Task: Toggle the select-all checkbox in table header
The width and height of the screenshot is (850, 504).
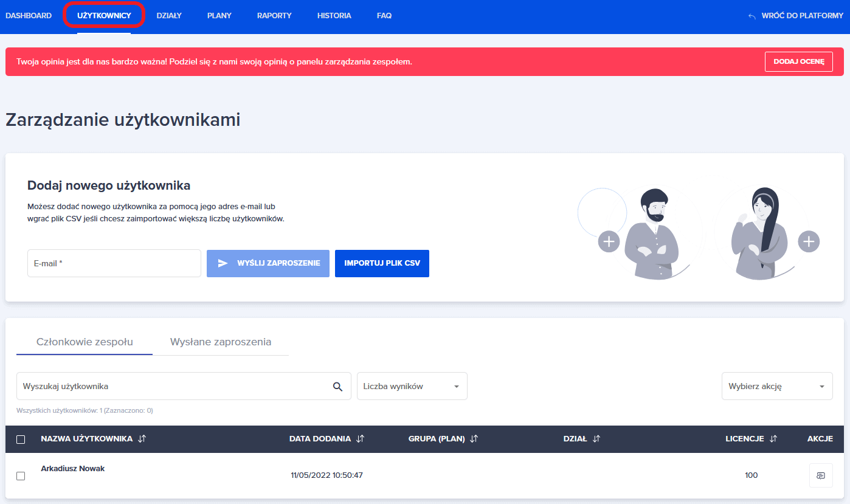Action: (x=21, y=440)
